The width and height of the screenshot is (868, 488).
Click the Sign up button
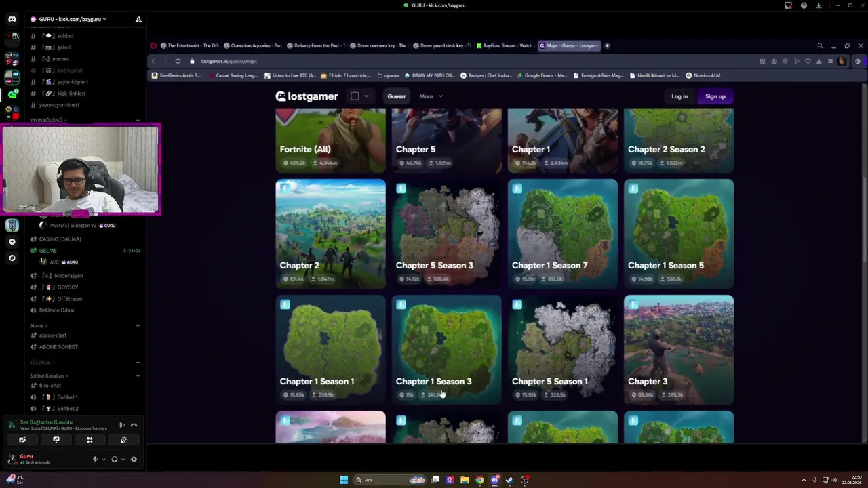coord(715,96)
